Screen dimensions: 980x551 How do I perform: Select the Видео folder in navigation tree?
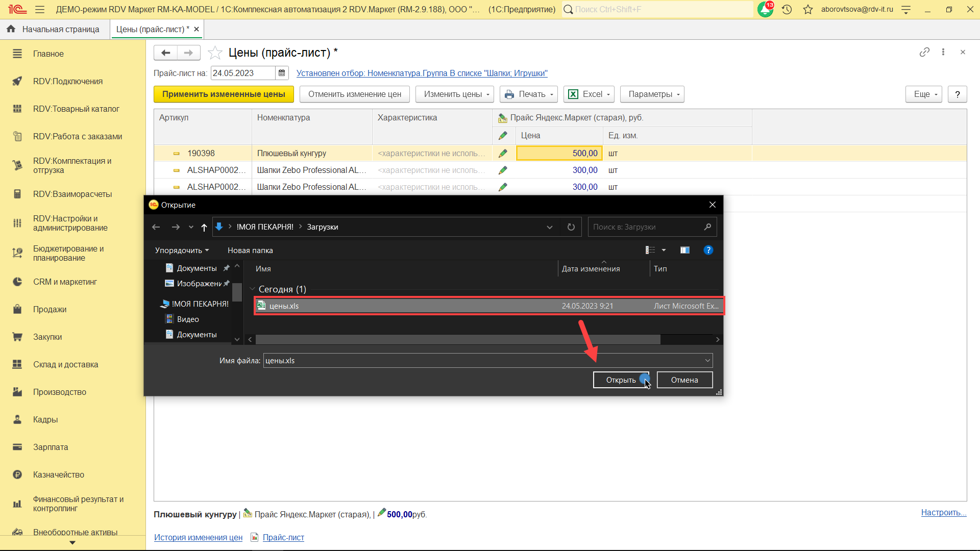pos(188,319)
